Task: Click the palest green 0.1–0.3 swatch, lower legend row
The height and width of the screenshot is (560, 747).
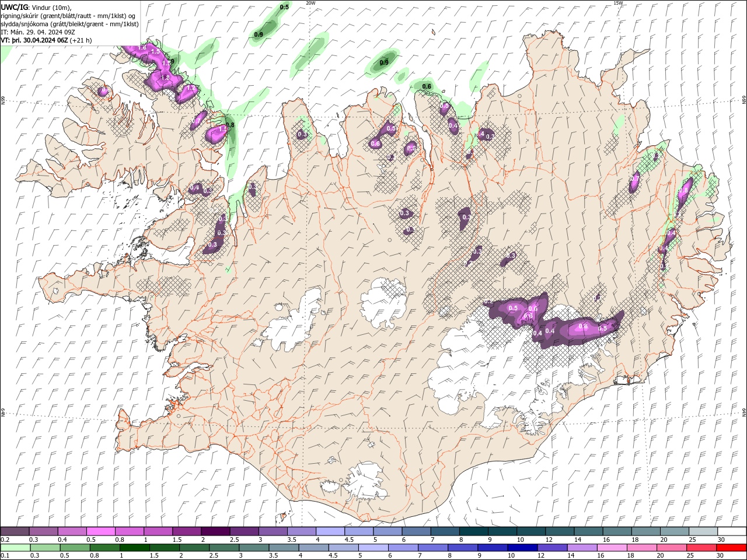Action: [x=15, y=548]
